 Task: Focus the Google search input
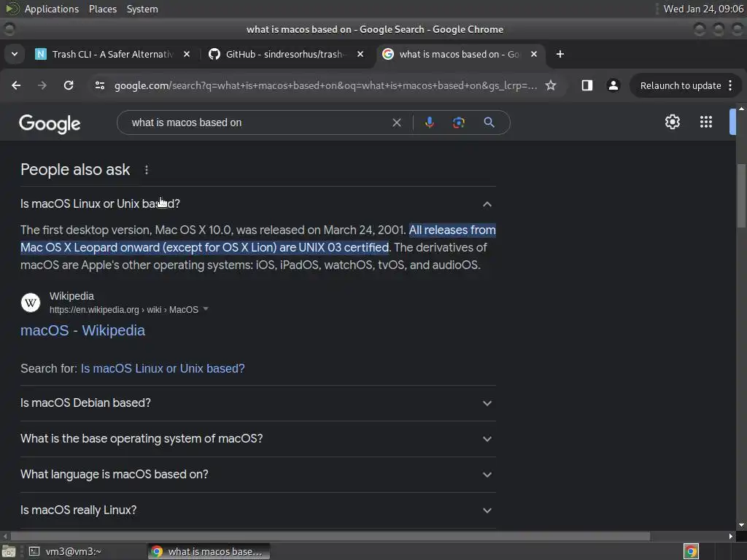point(258,122)
